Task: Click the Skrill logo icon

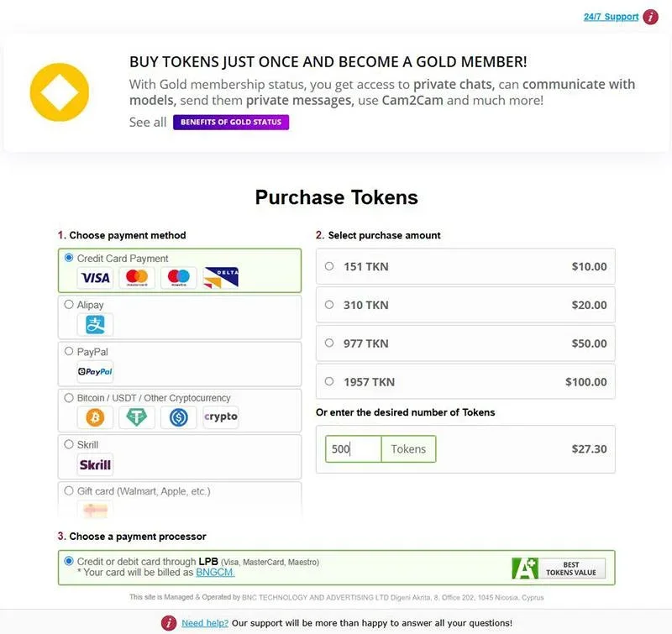Action: pos(95,464)
